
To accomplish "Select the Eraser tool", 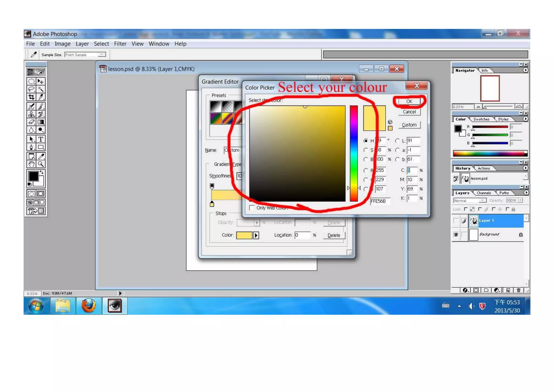I will point(31,122).
